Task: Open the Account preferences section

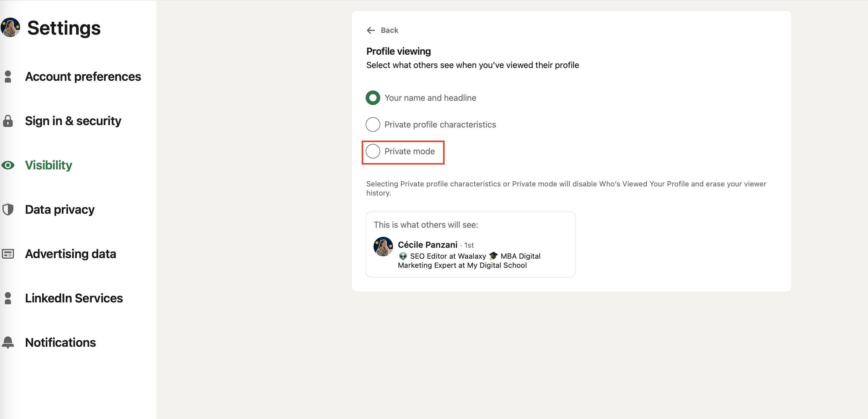Action: (x=83, y=76)
